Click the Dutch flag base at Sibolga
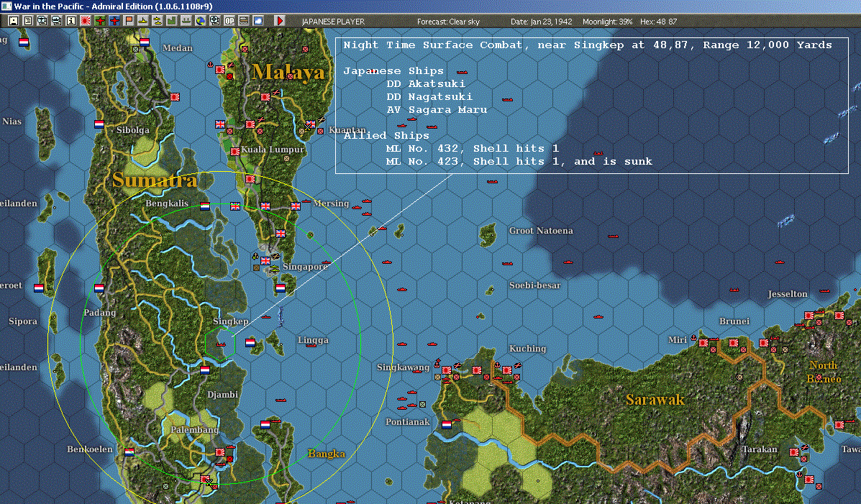The image size is (861, 504). pyautogui.click(x=99, y=124)
